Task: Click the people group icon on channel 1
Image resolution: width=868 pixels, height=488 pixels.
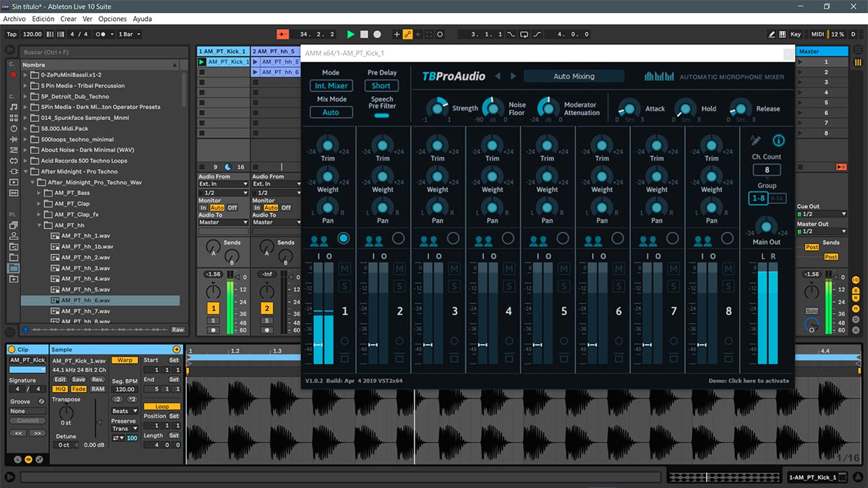Action: pyautogui.click(x=318, y=240)
